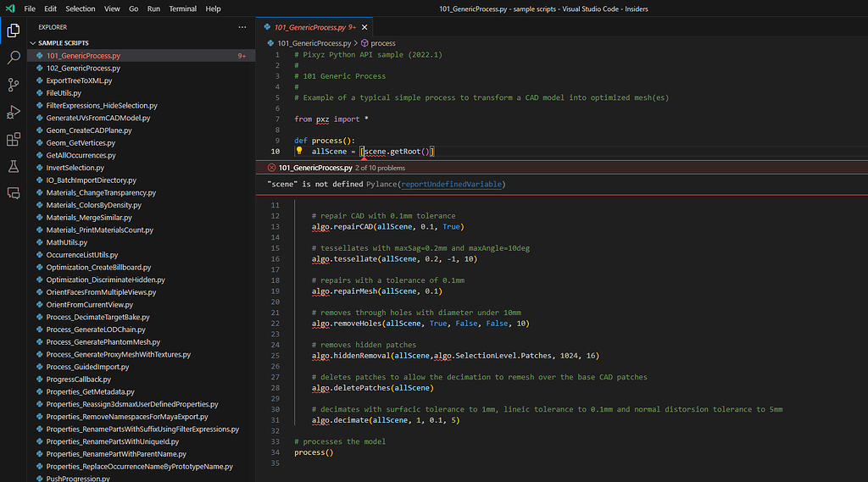Open the Search view in activity bar
868x482 pixels.
pyautogui.click(x=14, y=58)
